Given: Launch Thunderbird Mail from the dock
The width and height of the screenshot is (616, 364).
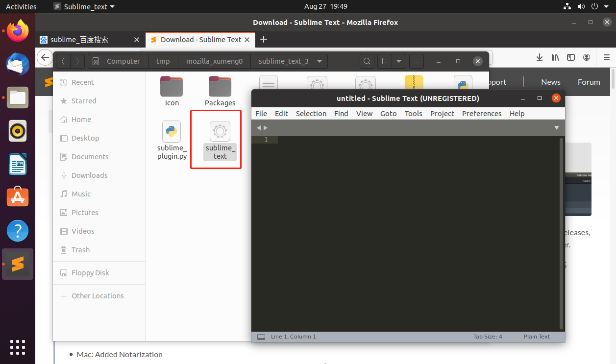Looking at the screenshot, I should 18,64.
